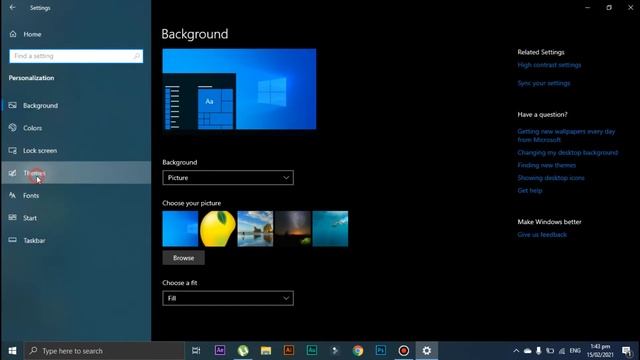640x360 pixels.
Task: Click the ENG language indicator
Action: point(575,351)
